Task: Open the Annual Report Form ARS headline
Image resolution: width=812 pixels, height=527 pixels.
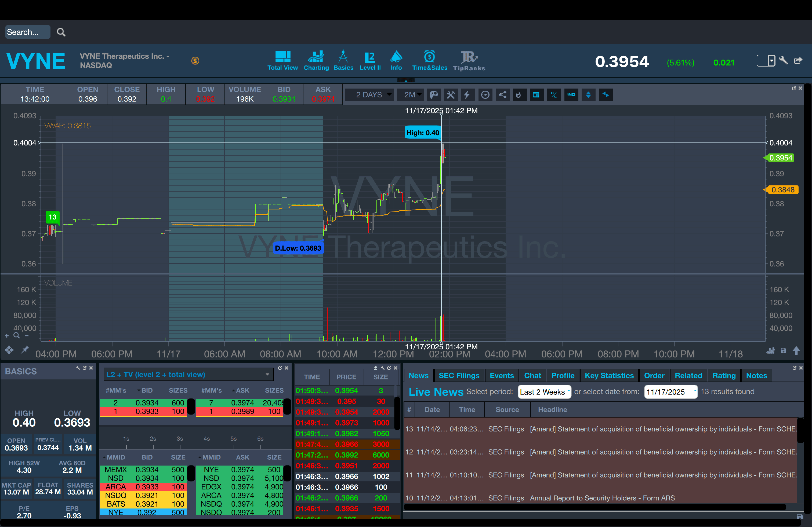Action: (x=602, y=498)
